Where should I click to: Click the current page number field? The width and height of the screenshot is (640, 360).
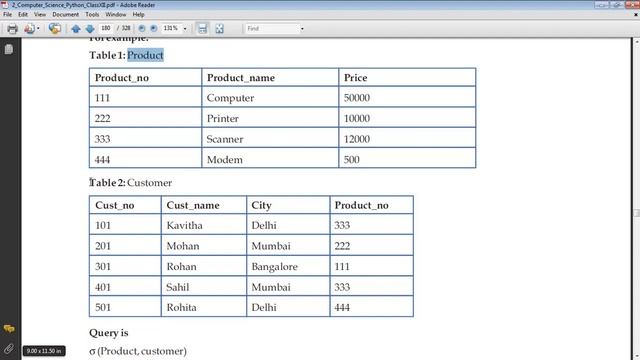click(x=106, y=28)
